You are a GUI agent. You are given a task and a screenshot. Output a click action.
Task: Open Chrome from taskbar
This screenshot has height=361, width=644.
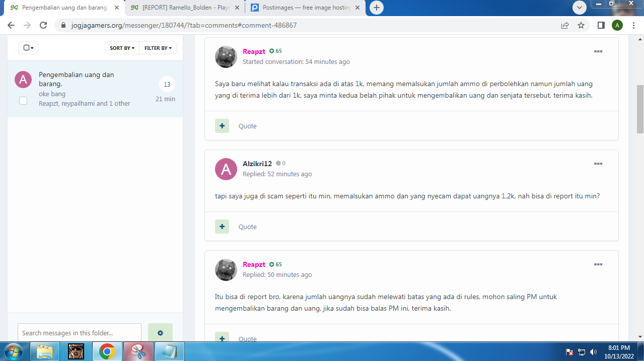coord(107,351)
